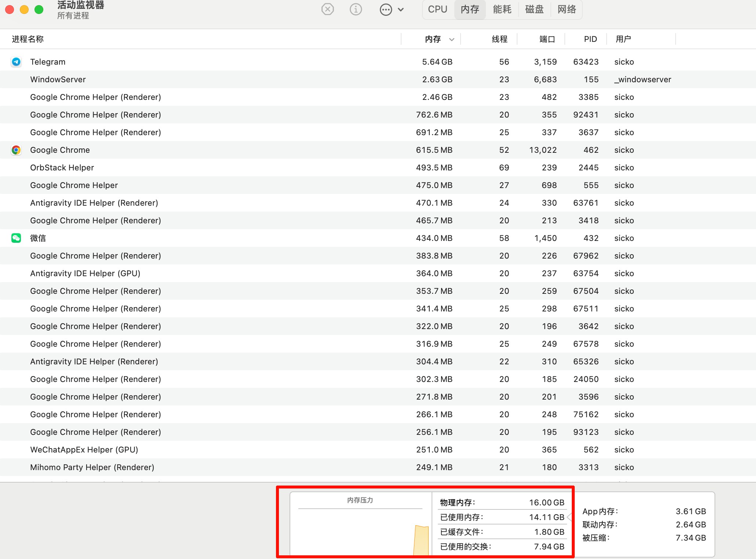Switch to the 磁盘 tab

(534, 9)
